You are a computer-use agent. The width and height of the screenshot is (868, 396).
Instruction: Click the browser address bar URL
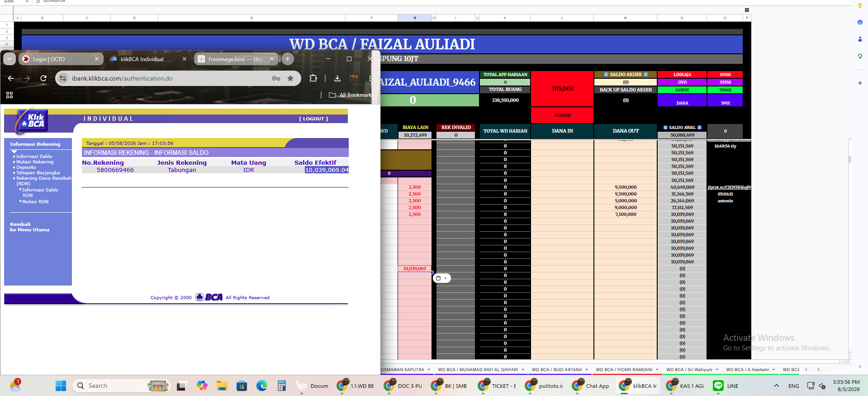122,78
